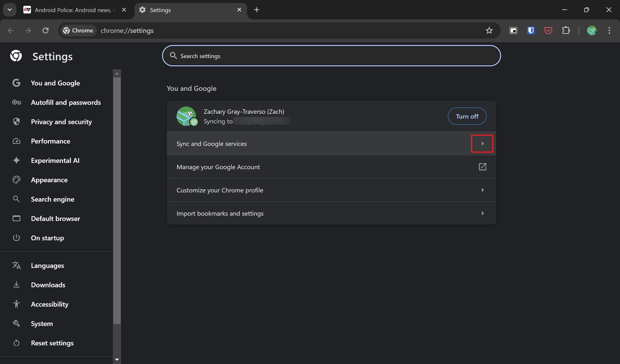Click Search settings input field
620x364 pixels.
pos(332,55)
